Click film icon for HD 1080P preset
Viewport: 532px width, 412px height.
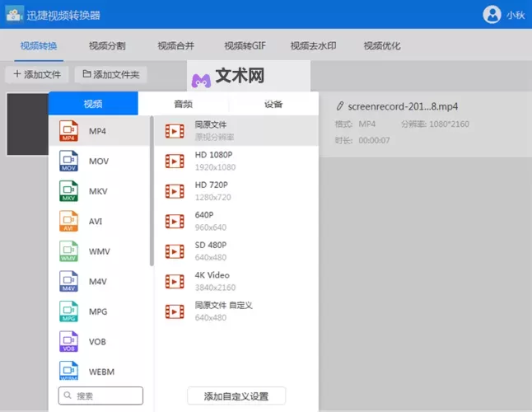[175, 162]
